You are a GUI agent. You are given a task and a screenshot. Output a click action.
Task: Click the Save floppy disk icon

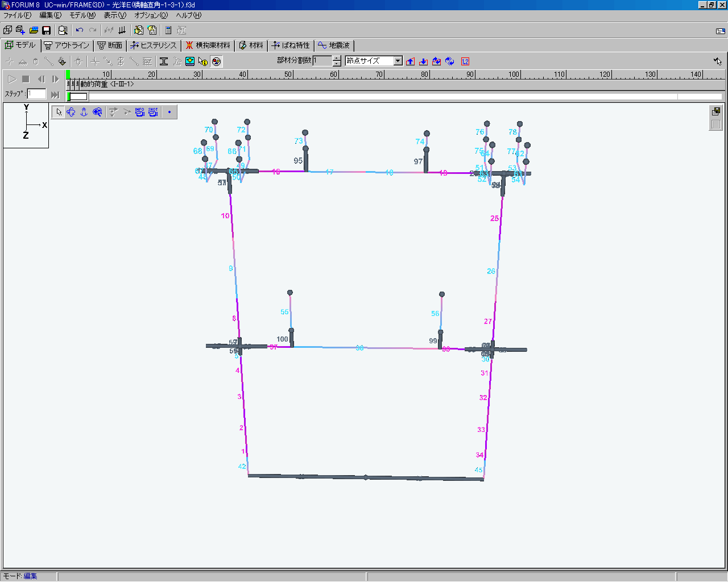pyautogui.click(x=47, y=30)
